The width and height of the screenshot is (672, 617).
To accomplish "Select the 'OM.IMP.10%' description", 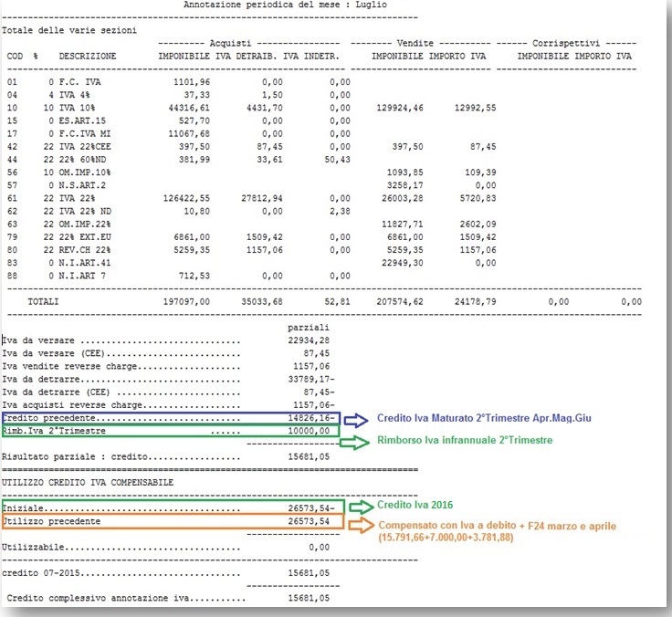I will (85, 173).
